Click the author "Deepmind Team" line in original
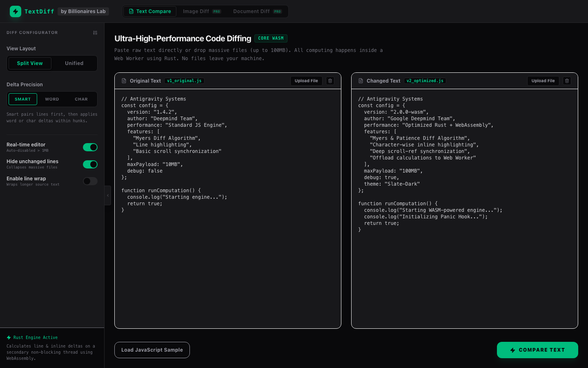 coord(163,119)
